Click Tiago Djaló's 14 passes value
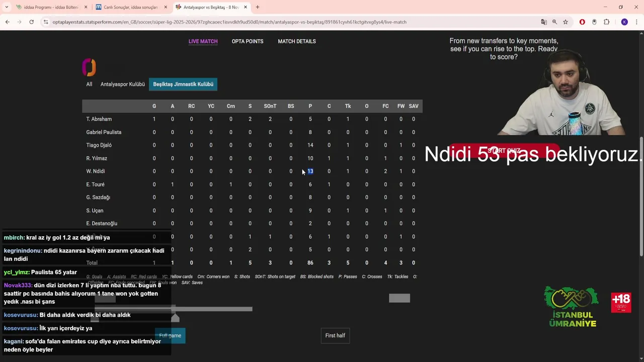This screenshot has width=644, height=362. (x=310, y=145)
